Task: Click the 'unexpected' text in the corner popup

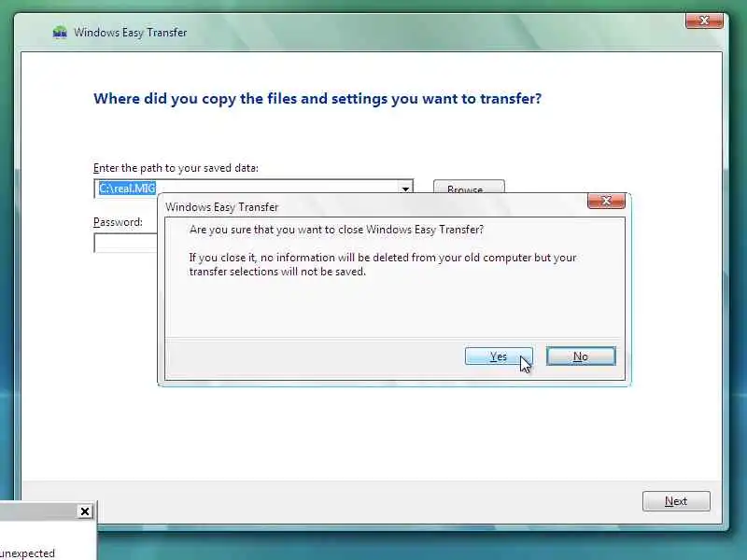Action: pyautogui.click(x=28, y=553)
